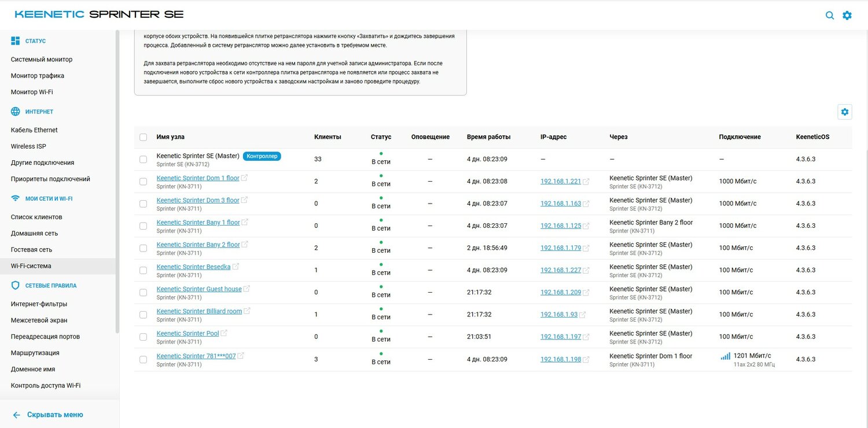Open external link icon beside Keenetic Sprinter Besedka
The height and width of the screenshot is (428, 868).
(x=236, y=267)
